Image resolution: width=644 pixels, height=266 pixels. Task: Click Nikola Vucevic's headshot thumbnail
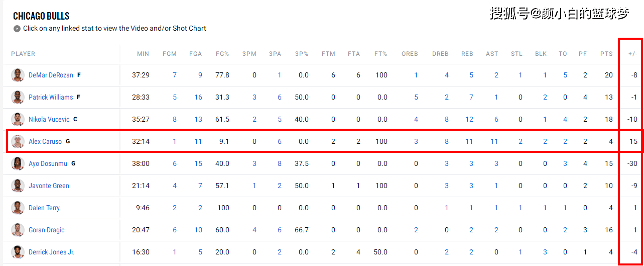point(18,119)
